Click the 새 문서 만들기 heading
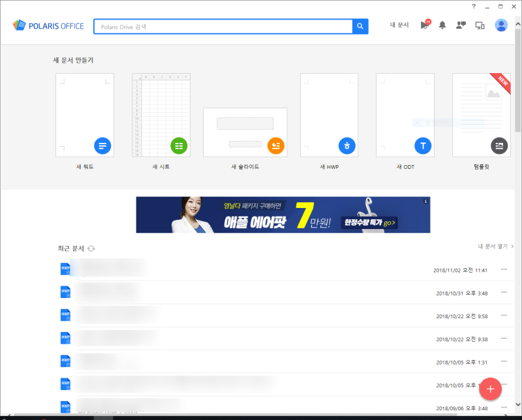The image size is (522, 420). 73,60
